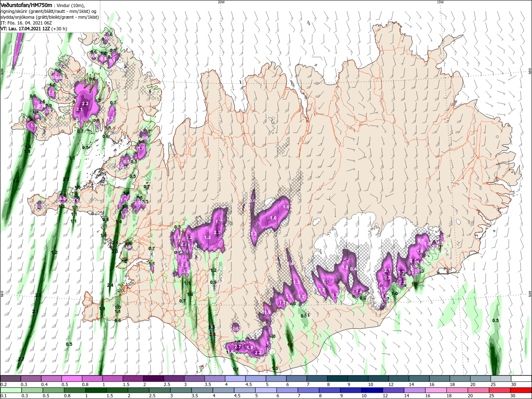
Task: Click the 'slydda/snjókoma' legend description line
Action: 49,17
